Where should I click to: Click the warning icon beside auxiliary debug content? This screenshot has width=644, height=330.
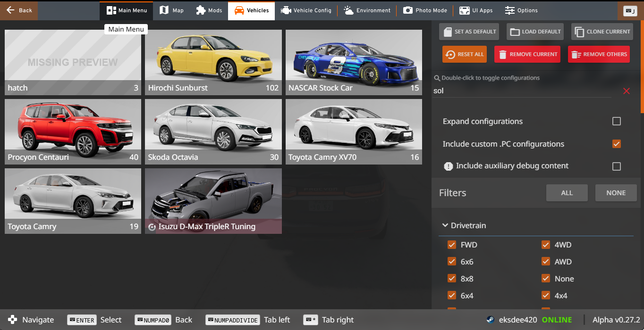click(449, 166)
